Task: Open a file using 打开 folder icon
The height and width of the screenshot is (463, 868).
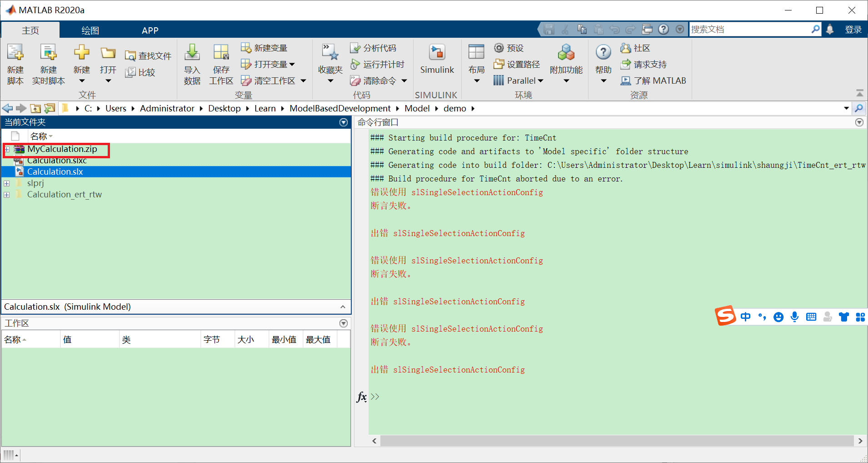Action: (108, 64)
